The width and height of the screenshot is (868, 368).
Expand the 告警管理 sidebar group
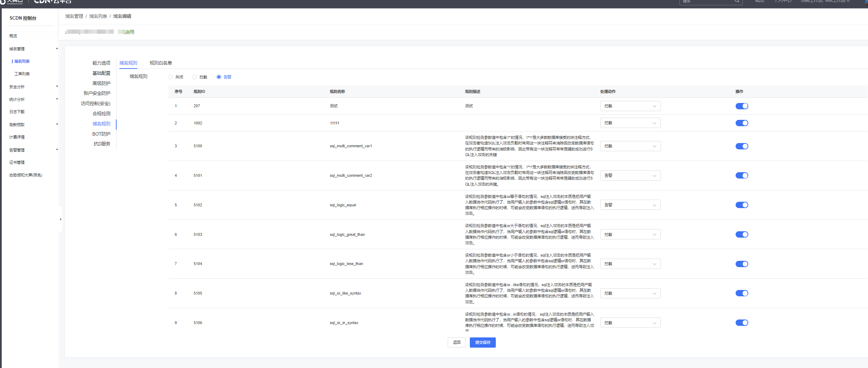tap(57, 150)
